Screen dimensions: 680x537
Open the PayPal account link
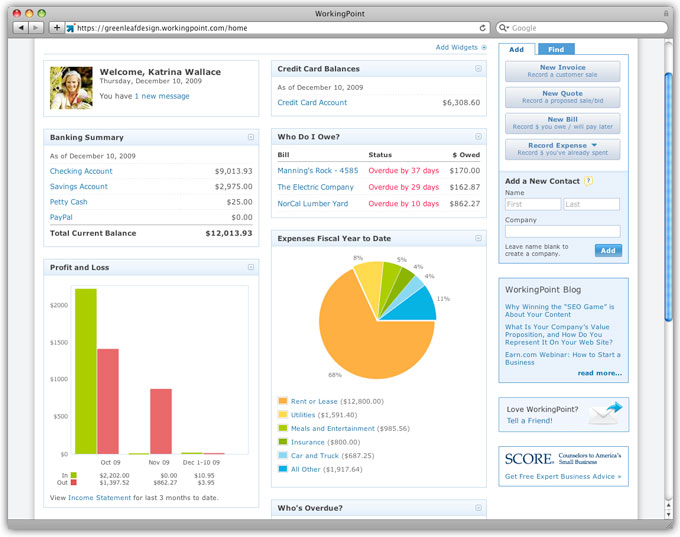tap(61, 217)
